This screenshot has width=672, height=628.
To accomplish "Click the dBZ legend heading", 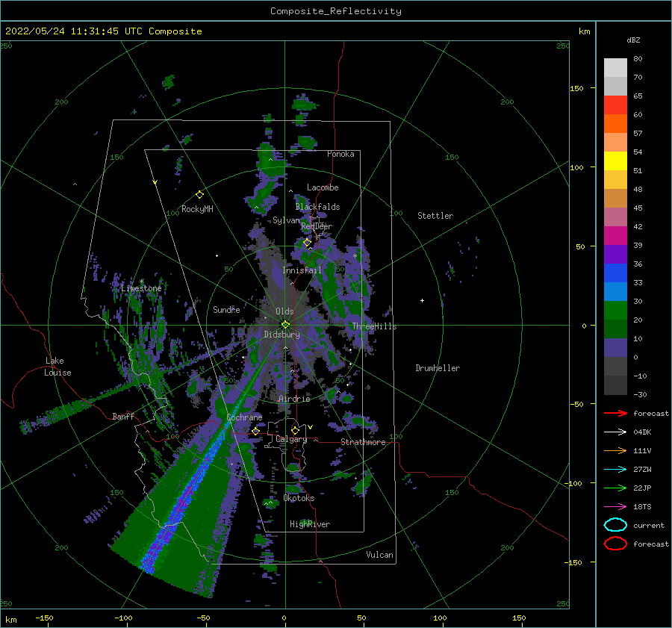I will coord(633,40).
